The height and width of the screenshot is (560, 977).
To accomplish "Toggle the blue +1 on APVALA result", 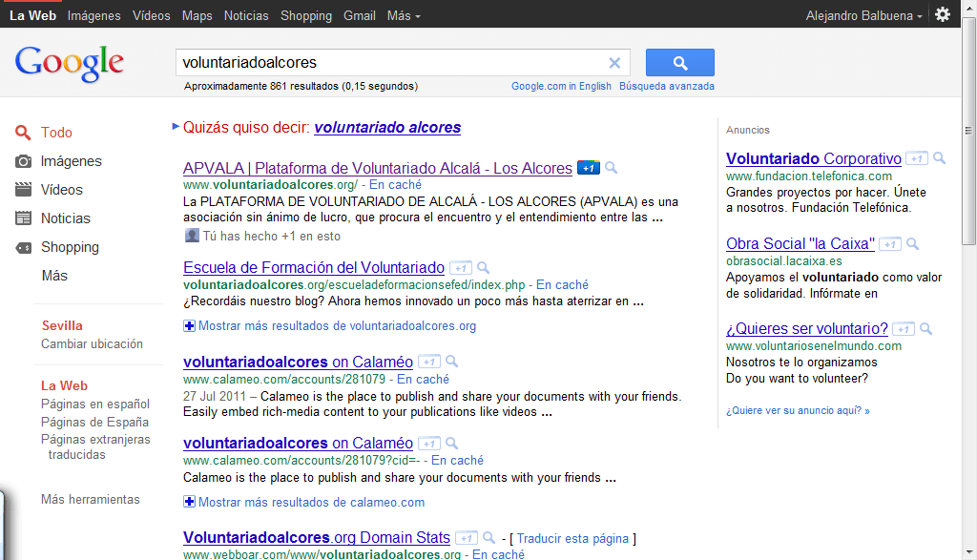I will pyautogui.click(x=588, y=168).
